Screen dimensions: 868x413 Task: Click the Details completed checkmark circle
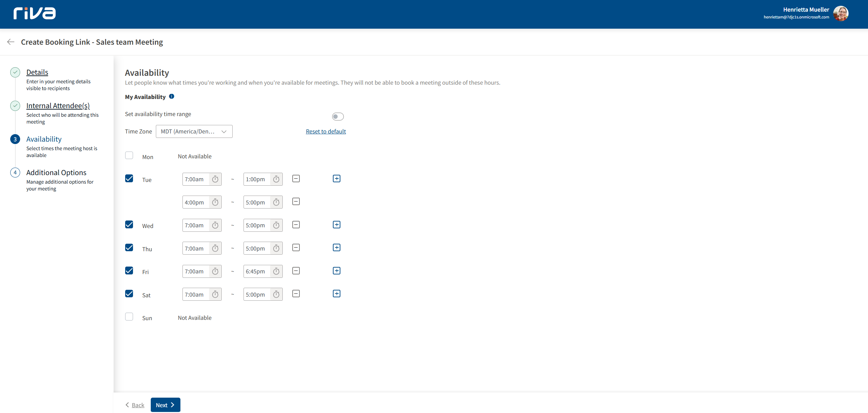(x=15, y=72)
